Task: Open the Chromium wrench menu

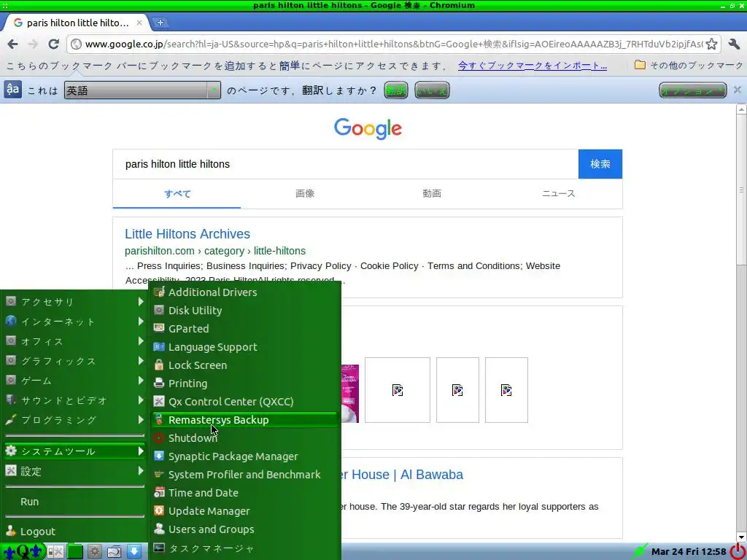Action: [x=734, y=44]
